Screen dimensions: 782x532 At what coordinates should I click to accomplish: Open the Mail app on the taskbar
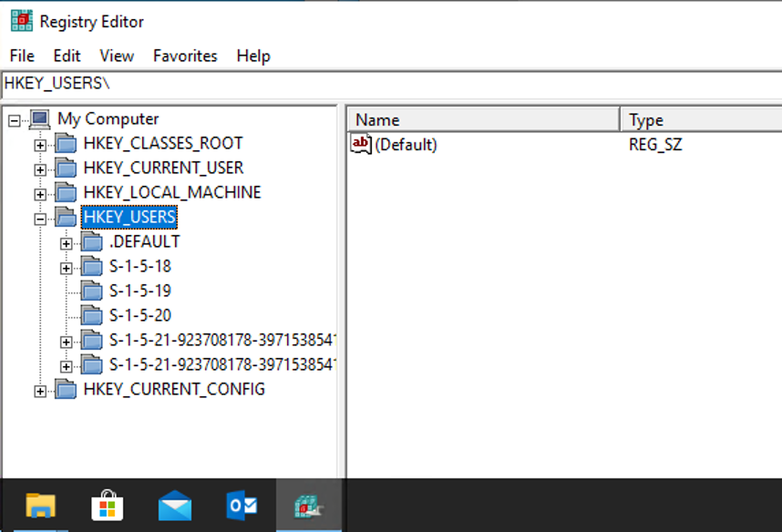175,506
